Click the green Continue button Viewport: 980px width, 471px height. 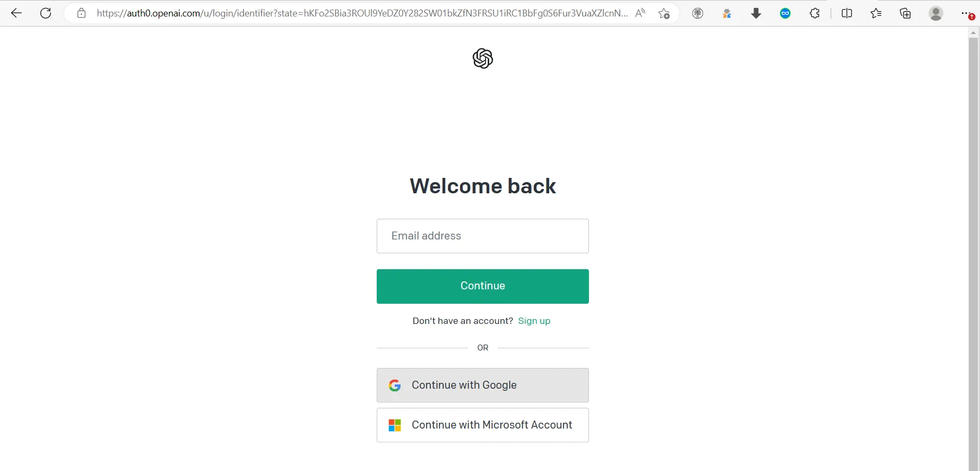[x=483, y=286]
